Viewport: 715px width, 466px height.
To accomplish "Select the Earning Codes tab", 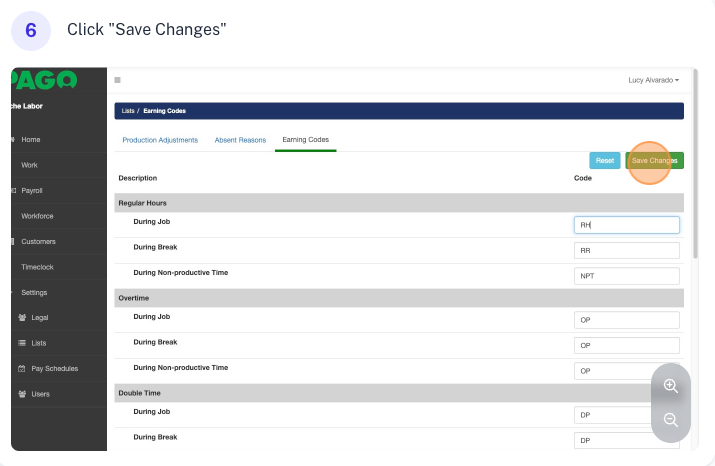I will click(305, 140).
